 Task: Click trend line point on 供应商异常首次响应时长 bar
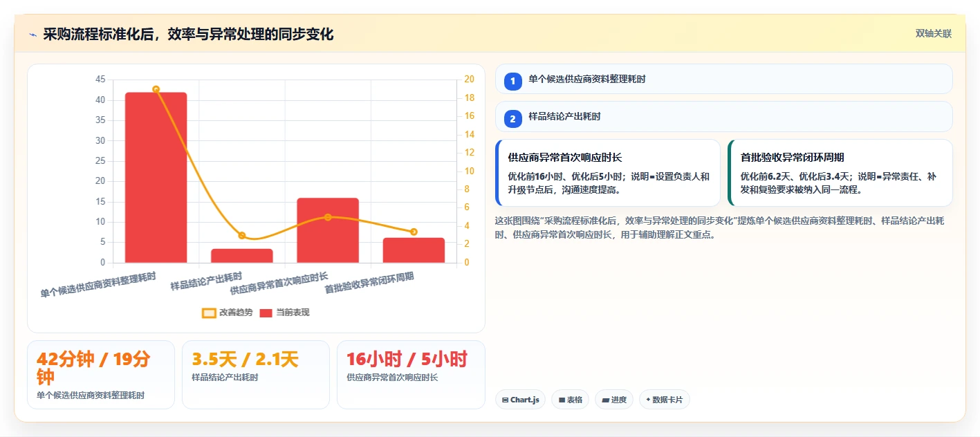point(328,217)
